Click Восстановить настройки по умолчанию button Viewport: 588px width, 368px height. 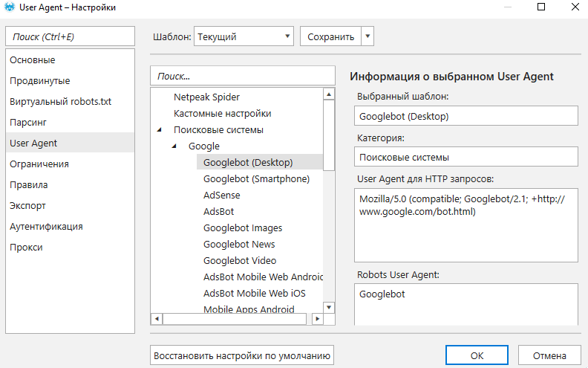tap(242, 355)
